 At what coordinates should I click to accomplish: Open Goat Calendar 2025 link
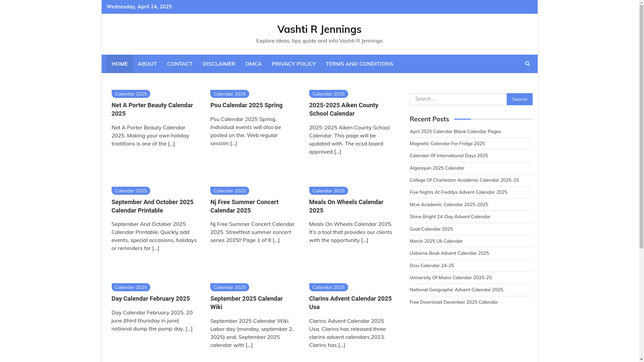point(431,229)
